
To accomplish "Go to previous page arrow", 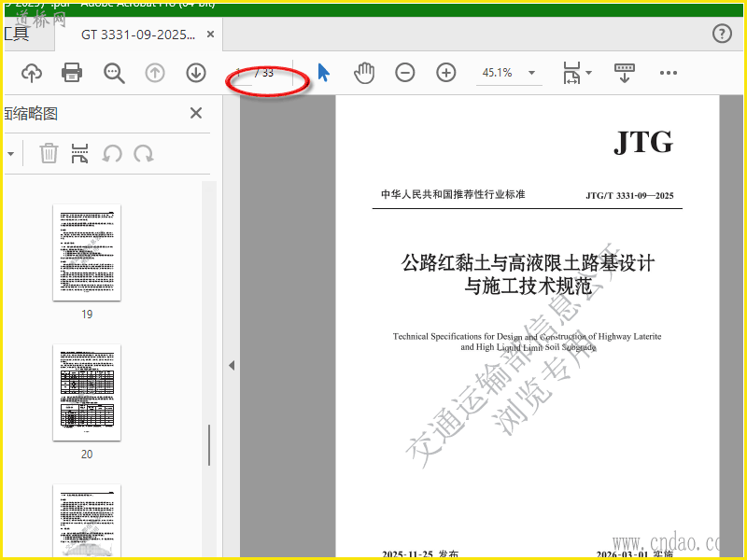I will pyautogui.click(x=155, y=73).
